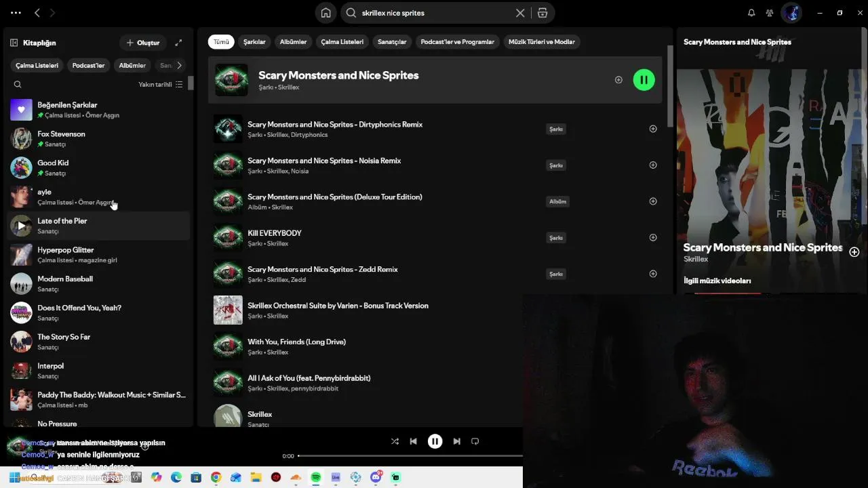Open the Oluştur create menu
This screenshot has width=868, height=488.
(143, 43)
